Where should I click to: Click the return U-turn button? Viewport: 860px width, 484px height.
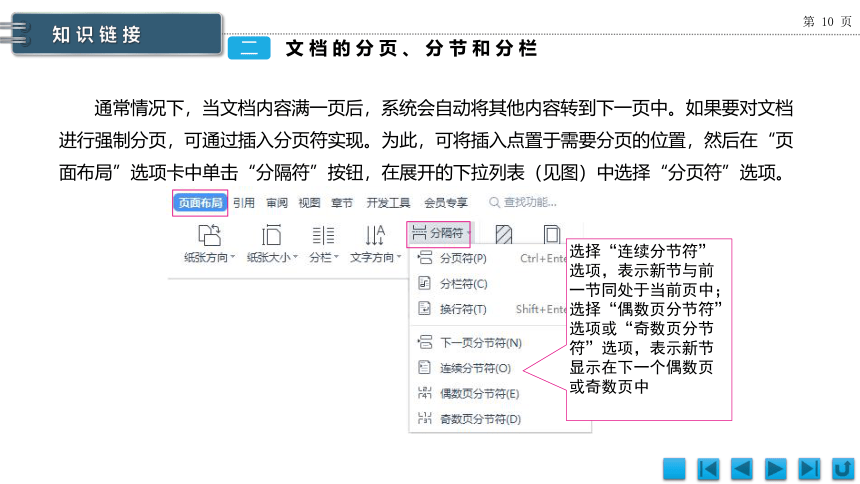pyautogui.click(x=843, y=469)
